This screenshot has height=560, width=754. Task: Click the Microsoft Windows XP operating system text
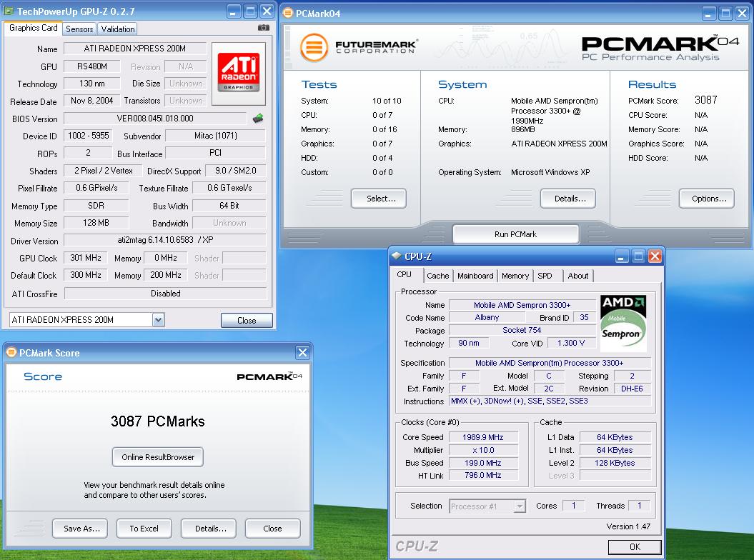[x=550, y=172]
